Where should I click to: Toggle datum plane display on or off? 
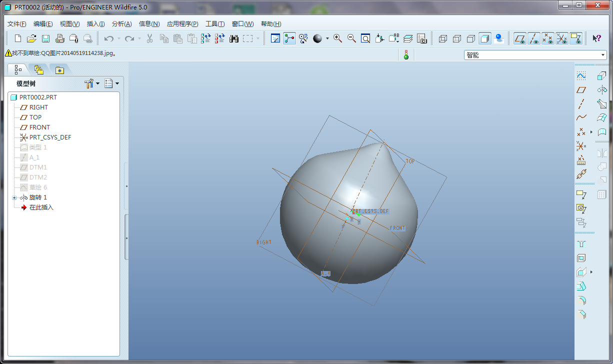[520, 39]
